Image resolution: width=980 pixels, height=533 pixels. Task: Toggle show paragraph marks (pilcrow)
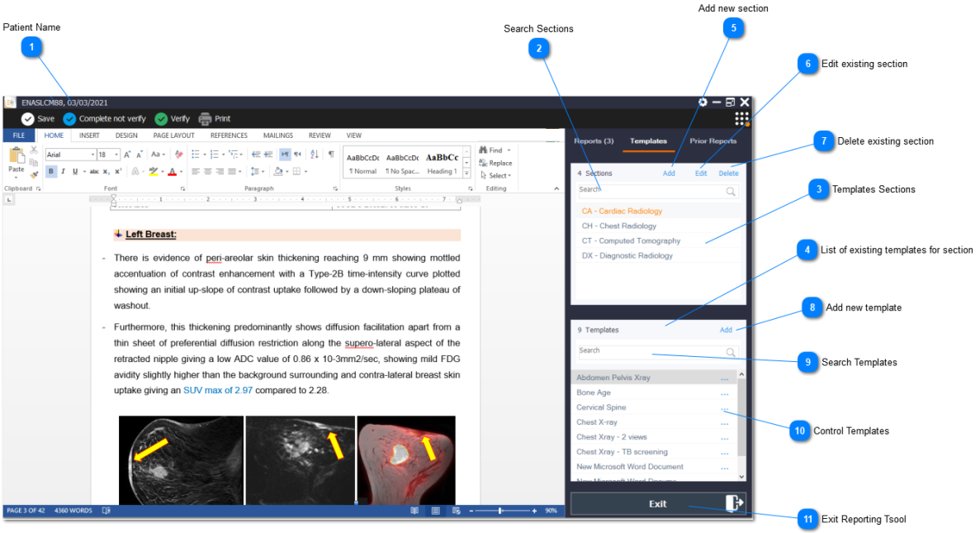click(x=331, y=155)
